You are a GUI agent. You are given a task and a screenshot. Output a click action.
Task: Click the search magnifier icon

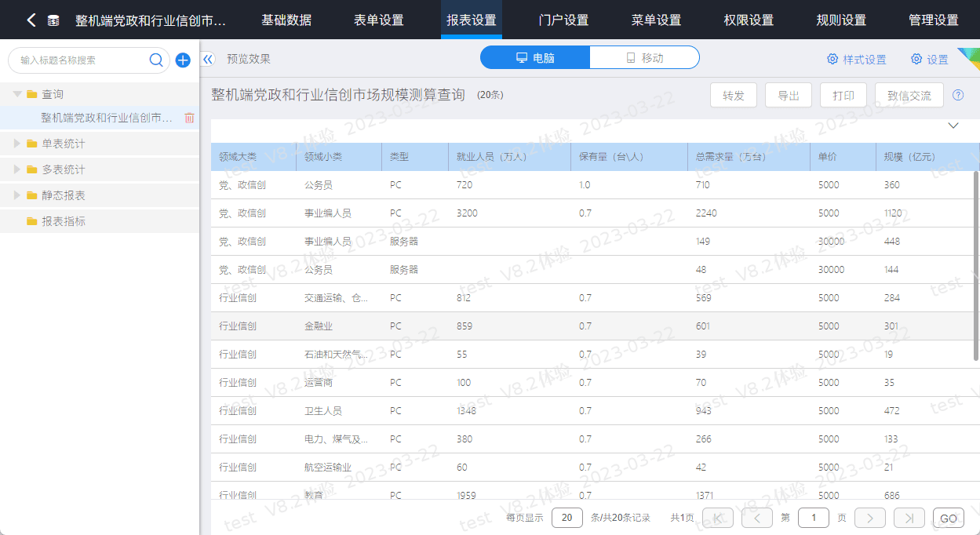coord(156,60)
